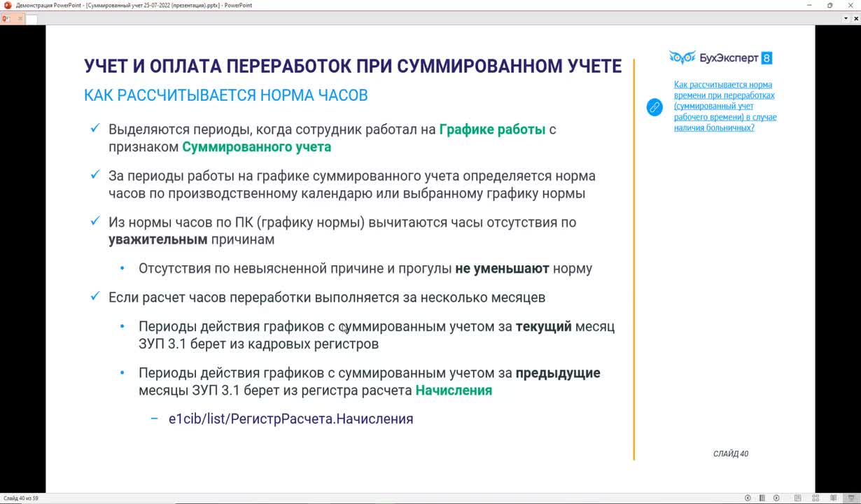Minimize the PowerPoint presentation window

[809, 5]
